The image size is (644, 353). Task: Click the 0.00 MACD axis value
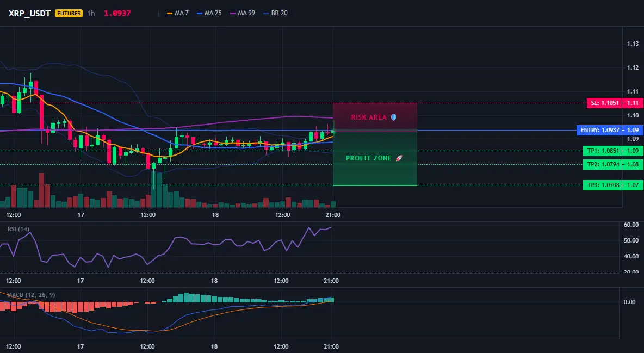coord(630,302)
